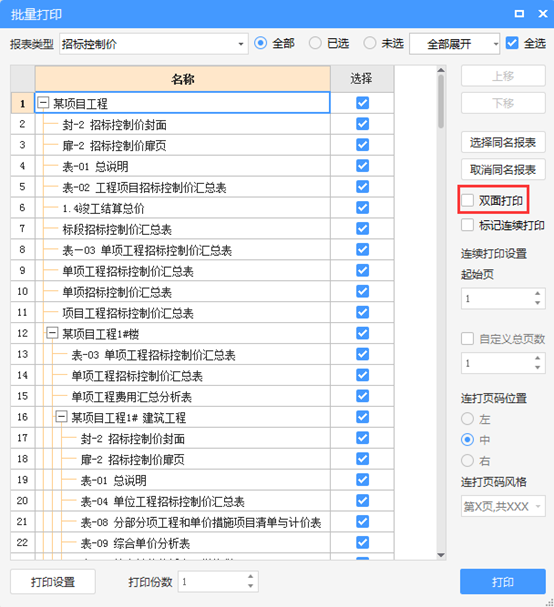This screenshot has height=607, width=554.
Task: Select row 表-02 工程项目招标控制价汇总表
Action: pos(183,187)
